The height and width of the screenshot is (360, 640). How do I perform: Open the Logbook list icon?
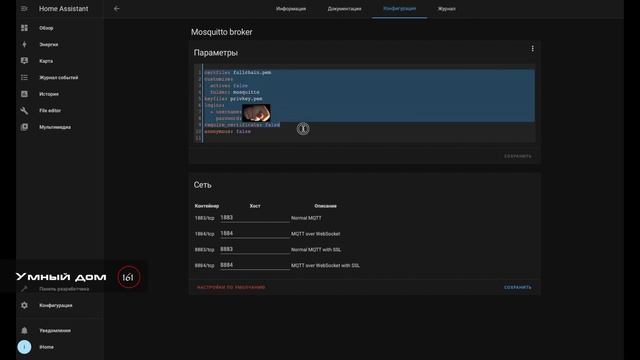coord(24,77)
